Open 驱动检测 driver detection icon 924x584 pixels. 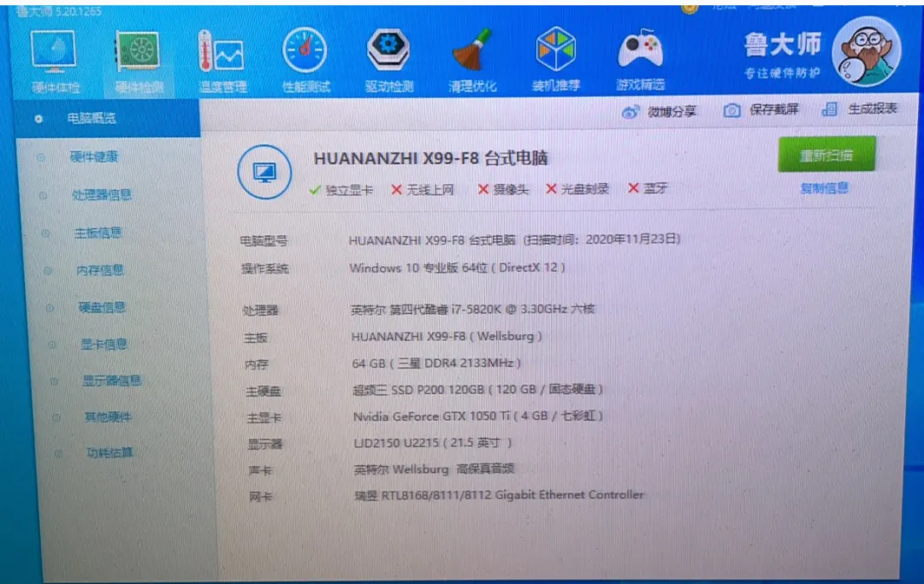pos(388,49)
